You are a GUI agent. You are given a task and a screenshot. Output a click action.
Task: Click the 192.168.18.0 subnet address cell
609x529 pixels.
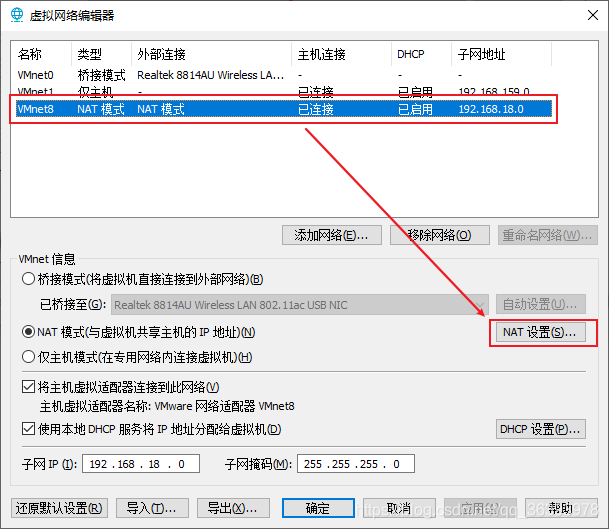point(491,109)
